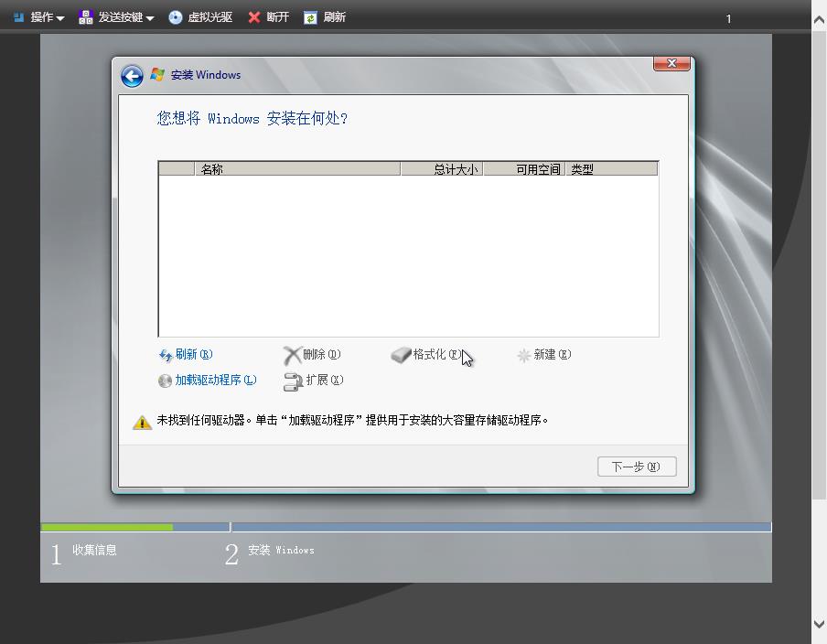Viewport: 827px width, 644px height.
Task: Expand the 发送按键 dropdown
Action: 116,17
